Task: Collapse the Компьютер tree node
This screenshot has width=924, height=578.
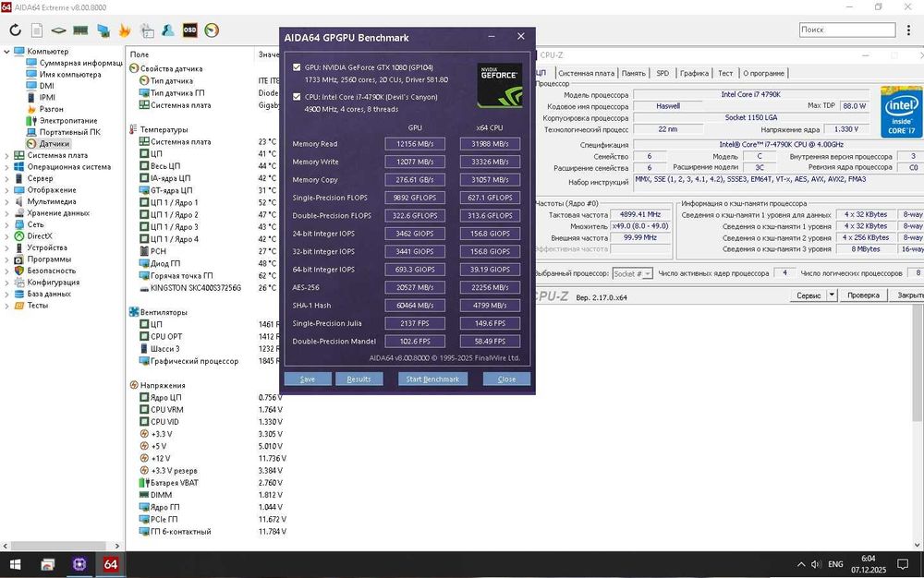Action: 6,51
